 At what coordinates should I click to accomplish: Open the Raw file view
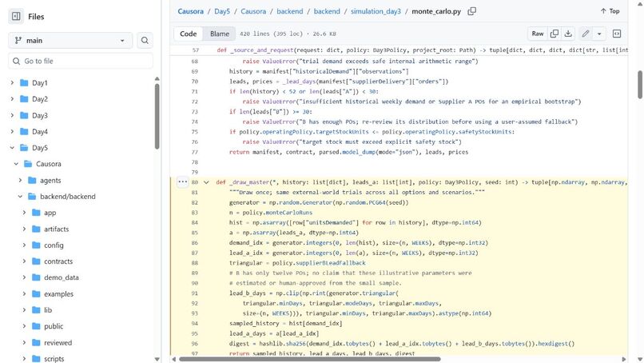(x=538, y=34)
